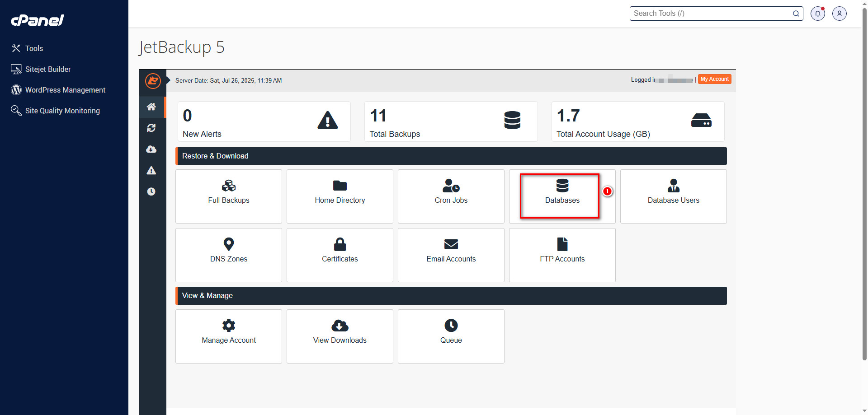Go to Sitejet Builder in the sidebar
The height and width of the screenshot is (415, 868).
coord(48,69)
